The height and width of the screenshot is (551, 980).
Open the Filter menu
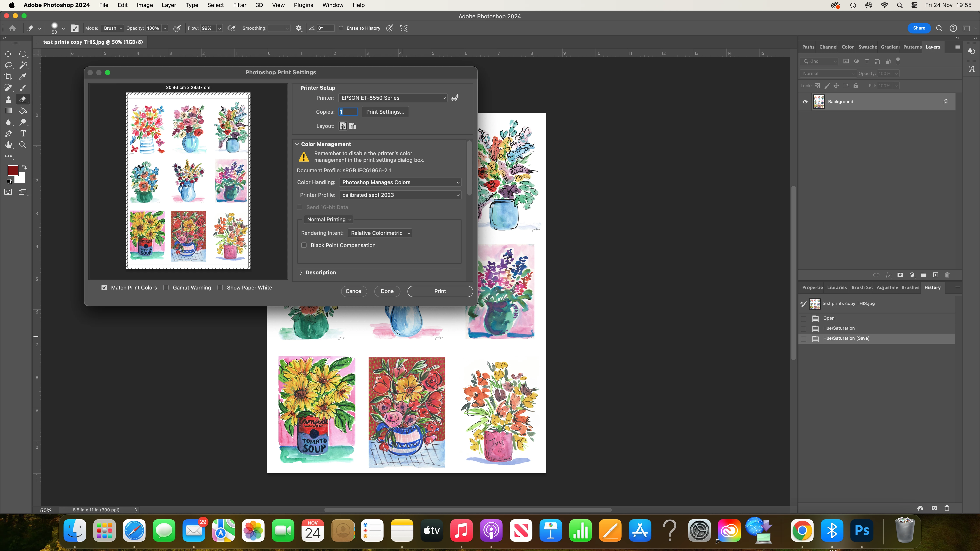click(x=239, y=5)
